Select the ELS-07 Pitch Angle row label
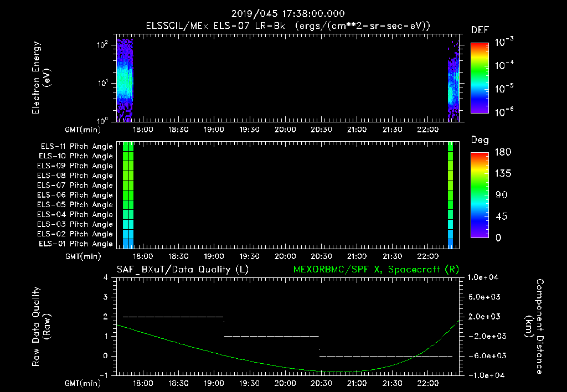Screen dimensions: 567x392 75,185
